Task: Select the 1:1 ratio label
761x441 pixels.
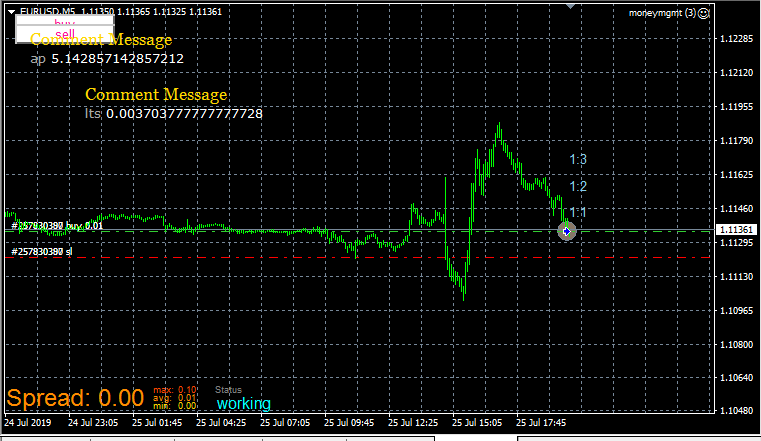Action: coord(578,212)
